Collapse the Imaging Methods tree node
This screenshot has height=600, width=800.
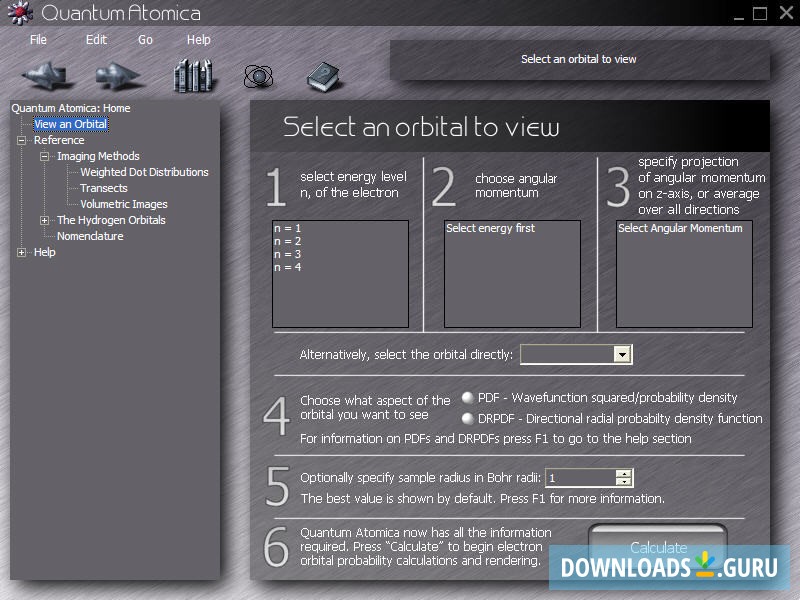[x=44, y=156]
